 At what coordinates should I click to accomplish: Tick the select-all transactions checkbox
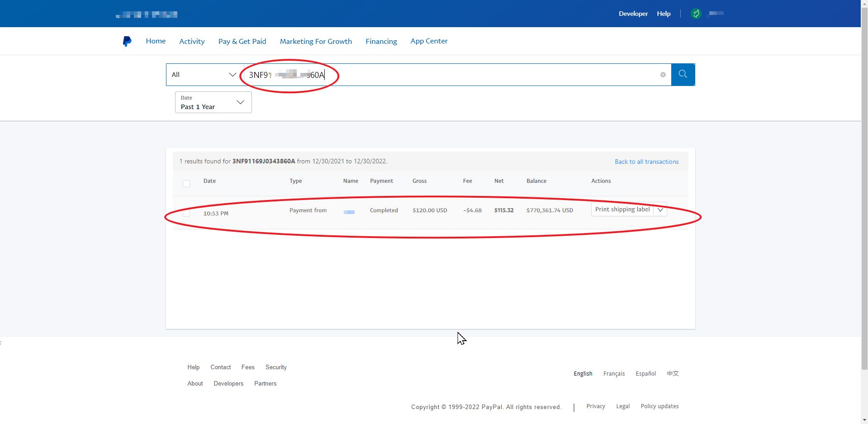coord(186,184)
